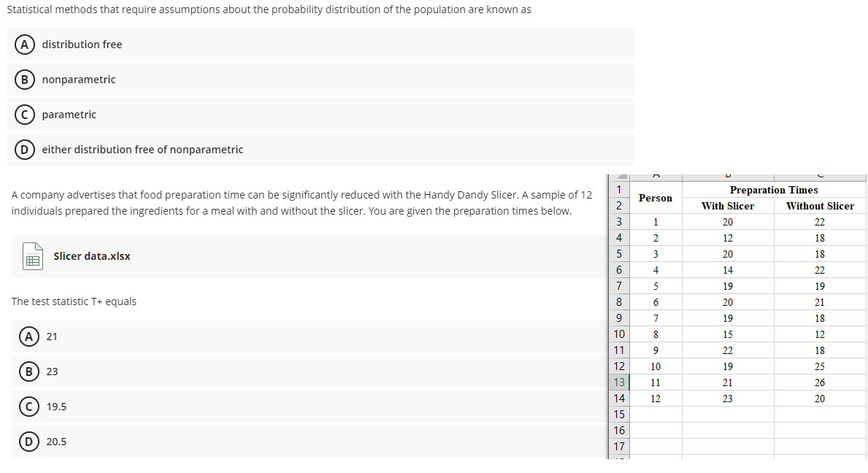Select the Without Slicer column header cell
This screenshot has width=868, height=473.
[820, 206]
